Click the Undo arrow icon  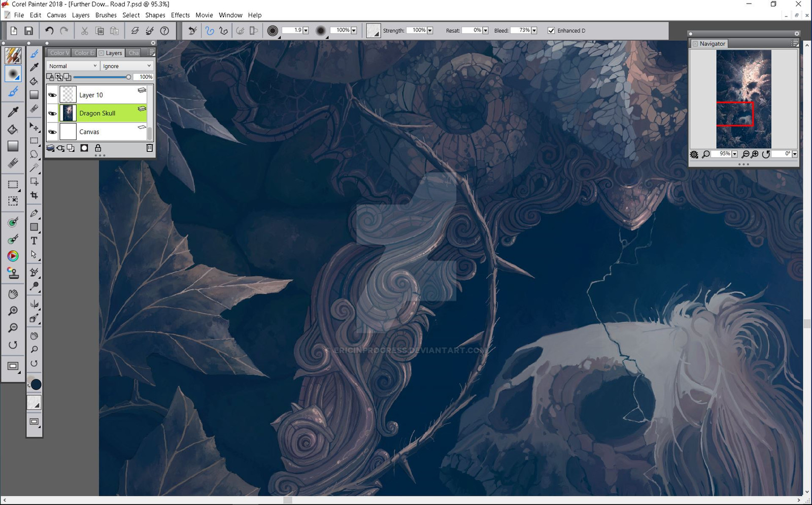[49, 31]
